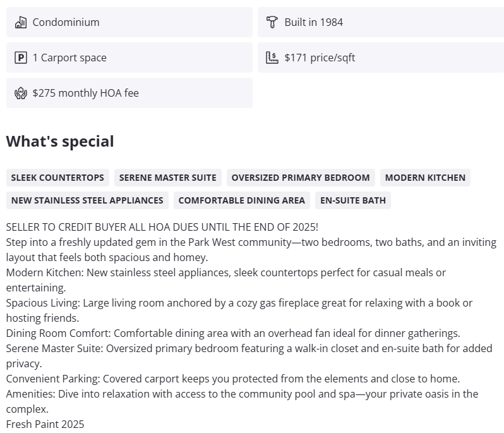Click the EN-SUITE BATH tag
The width and height of the screenshot is (504, 433).
coord(352,200)
